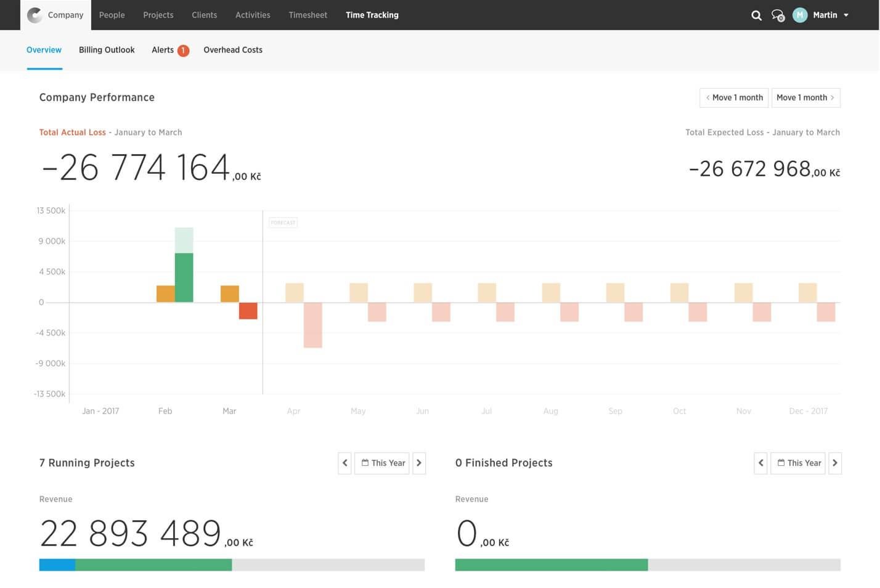Click the Martin username

(x=825, y=15)
